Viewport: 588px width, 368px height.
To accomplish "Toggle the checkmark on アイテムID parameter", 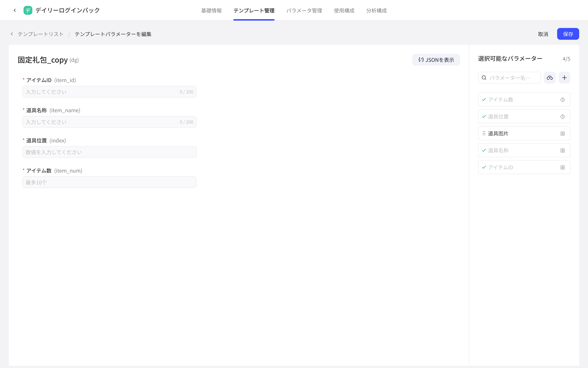I will point(484,167).
